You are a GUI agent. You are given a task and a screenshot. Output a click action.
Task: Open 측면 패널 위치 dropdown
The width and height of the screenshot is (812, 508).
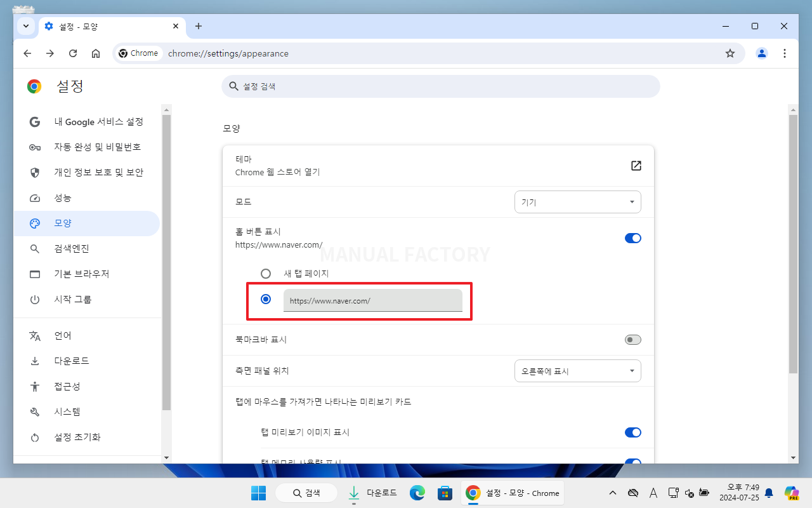pos(578,371)
